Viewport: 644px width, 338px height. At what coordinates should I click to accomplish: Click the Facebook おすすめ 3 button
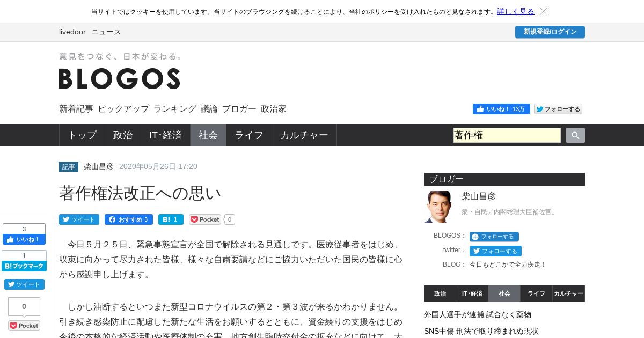pyautogui.click(x=129, y=219)
